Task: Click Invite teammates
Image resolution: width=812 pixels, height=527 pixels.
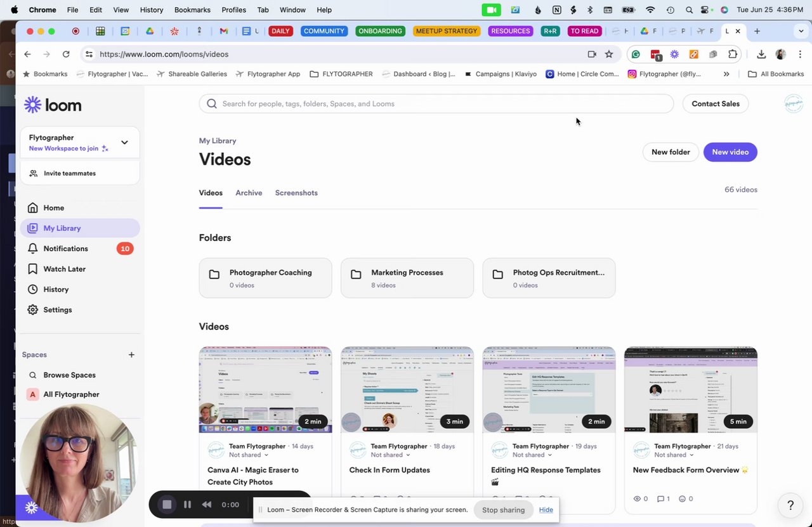Action: point(80,173)
